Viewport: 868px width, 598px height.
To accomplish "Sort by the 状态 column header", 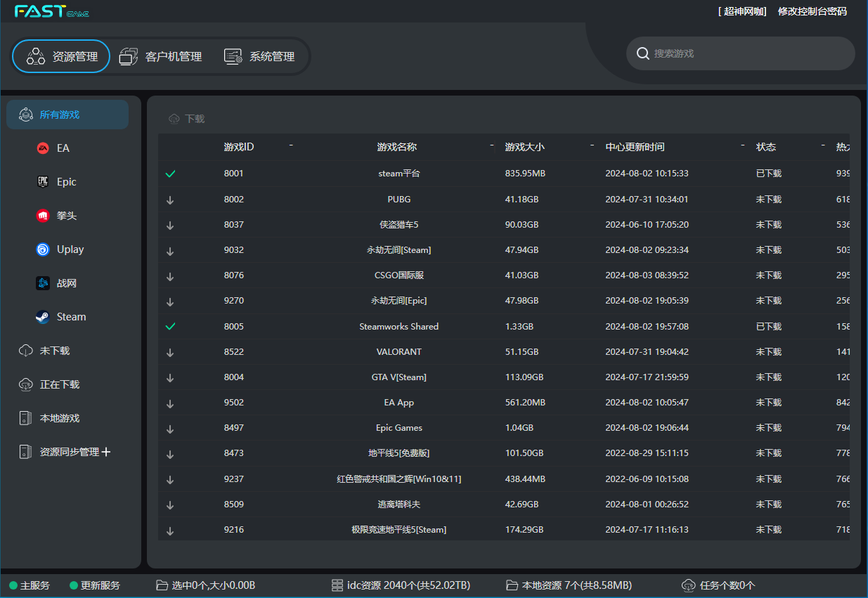I will pyautogui.click(x=766, y=147).
